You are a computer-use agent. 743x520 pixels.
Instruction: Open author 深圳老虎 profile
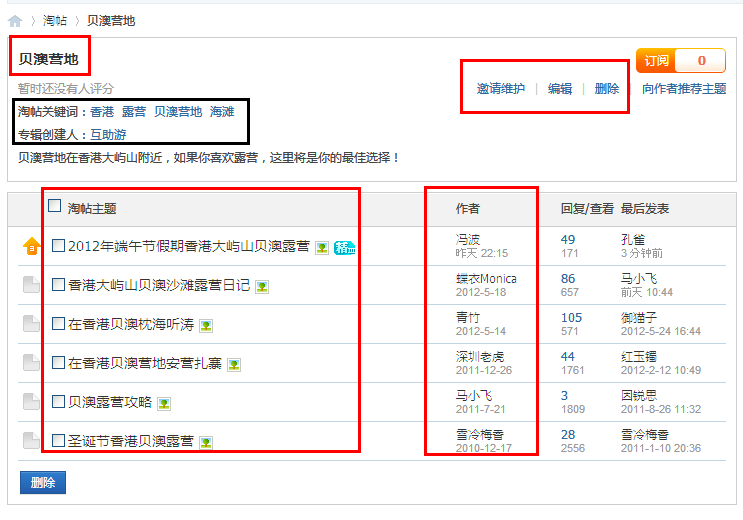(x=480, y=356)
